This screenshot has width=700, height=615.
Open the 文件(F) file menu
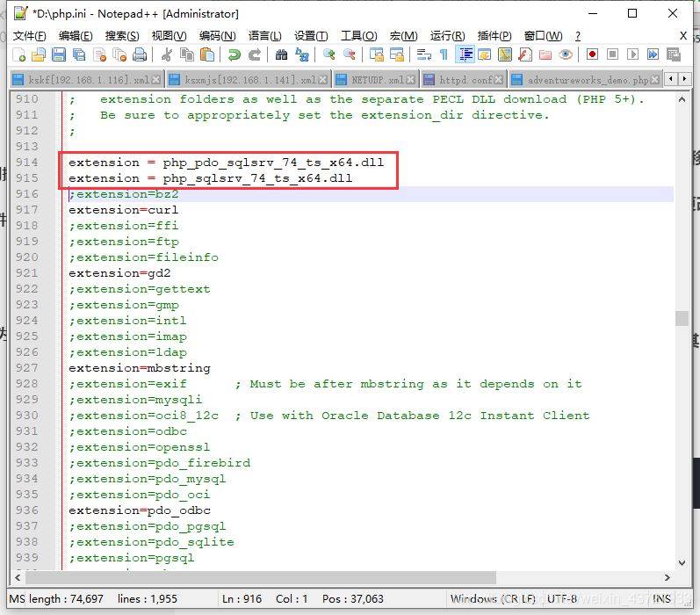pos(29,36)
